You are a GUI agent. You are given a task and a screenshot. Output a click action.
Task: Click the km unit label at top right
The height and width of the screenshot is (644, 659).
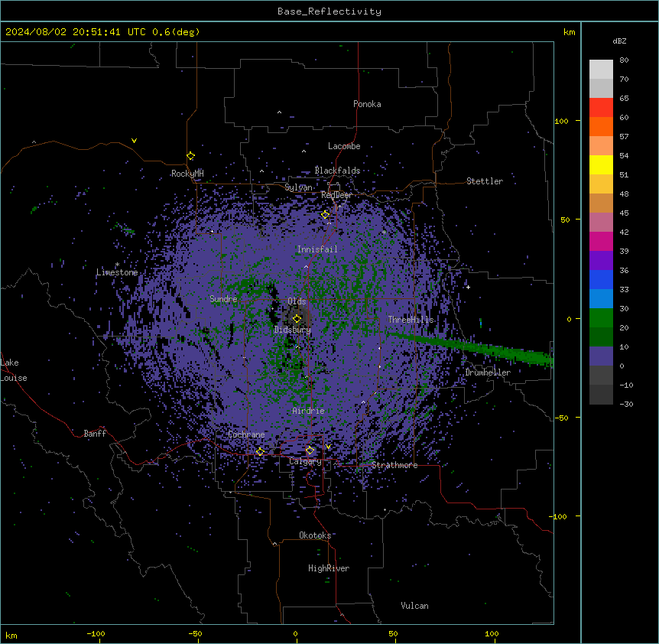coord(570,32)
